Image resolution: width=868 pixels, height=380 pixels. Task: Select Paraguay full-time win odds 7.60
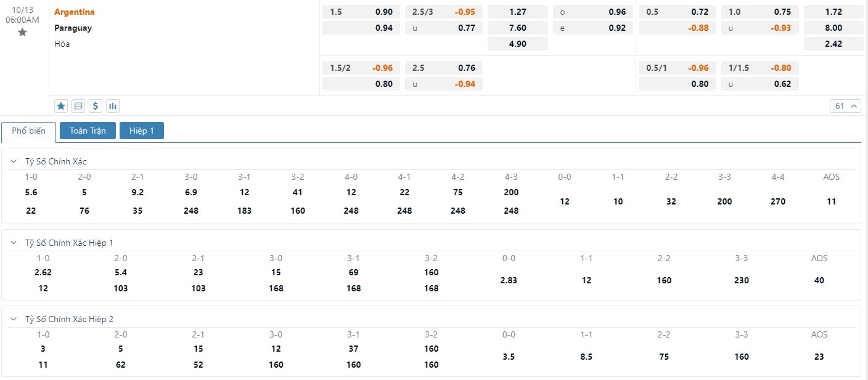(518, 28)
